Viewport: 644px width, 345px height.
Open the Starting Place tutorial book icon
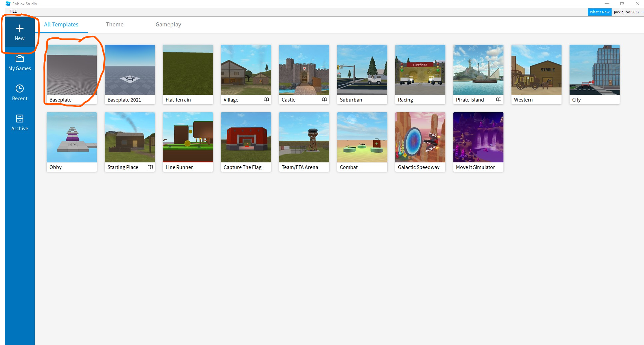(150, 167)
